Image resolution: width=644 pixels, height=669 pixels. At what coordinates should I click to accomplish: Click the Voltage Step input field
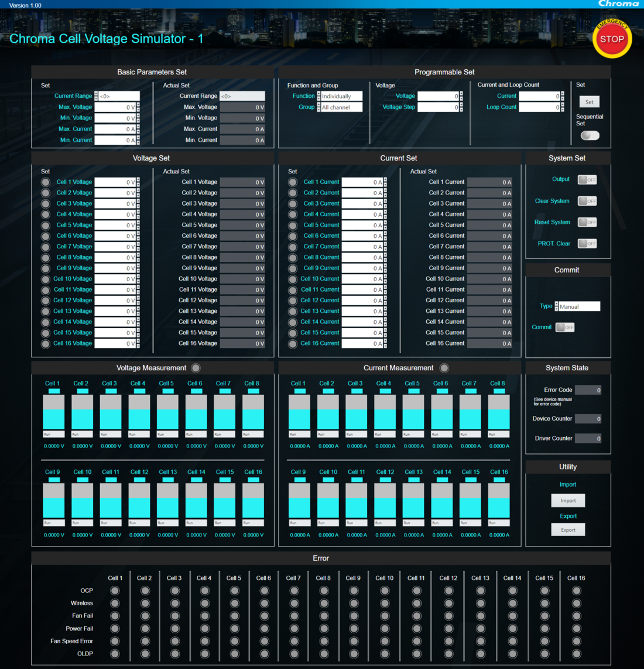click(438, 107)
